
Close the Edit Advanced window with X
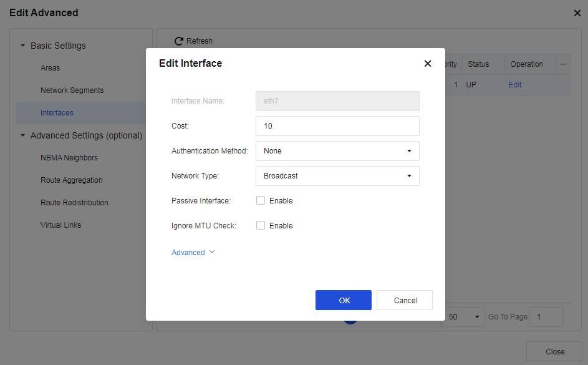point(577,13)
